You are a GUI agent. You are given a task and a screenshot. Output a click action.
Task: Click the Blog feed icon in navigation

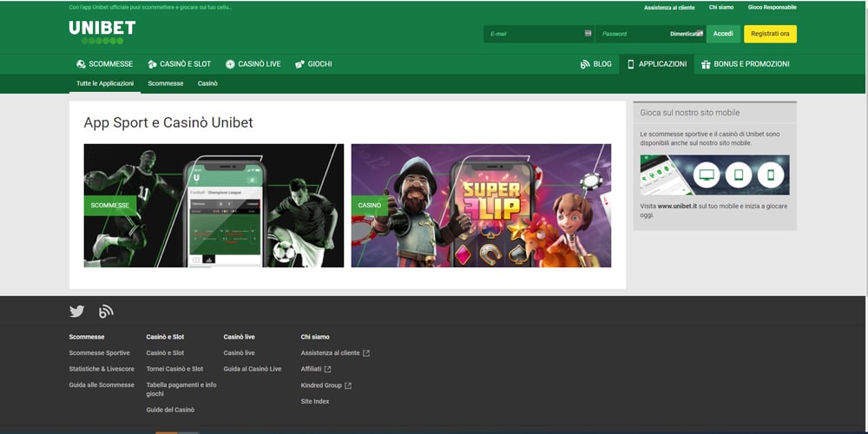point(585,64)
